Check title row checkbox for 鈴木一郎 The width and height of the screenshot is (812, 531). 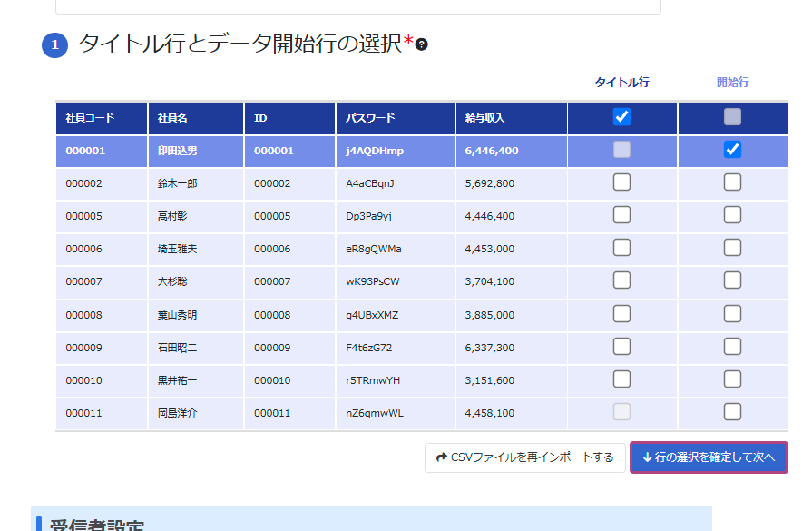click(621, 182)
